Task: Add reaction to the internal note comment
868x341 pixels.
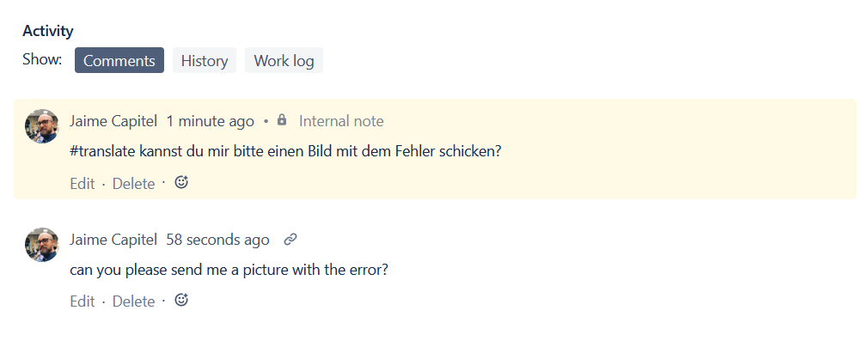Action: click(181, 182)
